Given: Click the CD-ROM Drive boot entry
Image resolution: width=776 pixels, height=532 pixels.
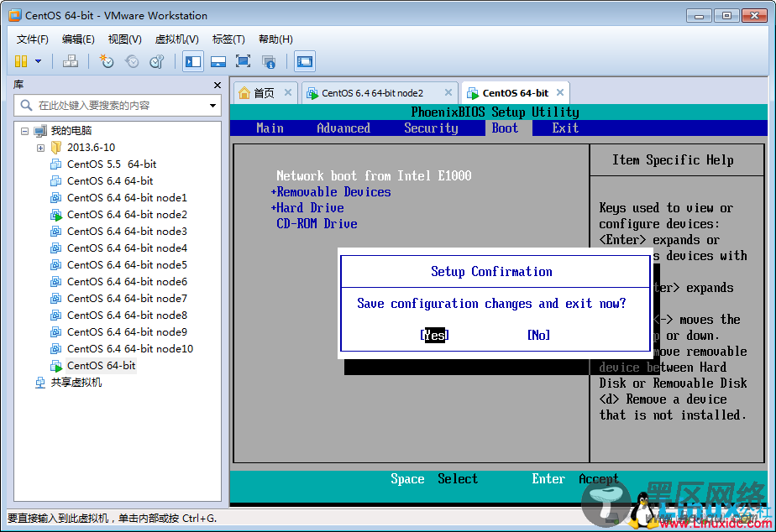Looking at the screenshot, I should tap(317, 224).
